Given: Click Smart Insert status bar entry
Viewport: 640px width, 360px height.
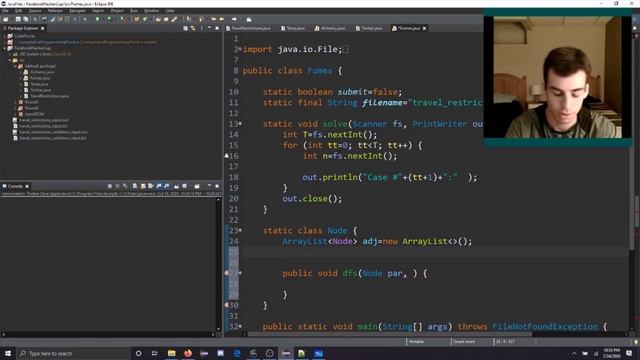Looking at the screenshot, I should click(464, 341).
